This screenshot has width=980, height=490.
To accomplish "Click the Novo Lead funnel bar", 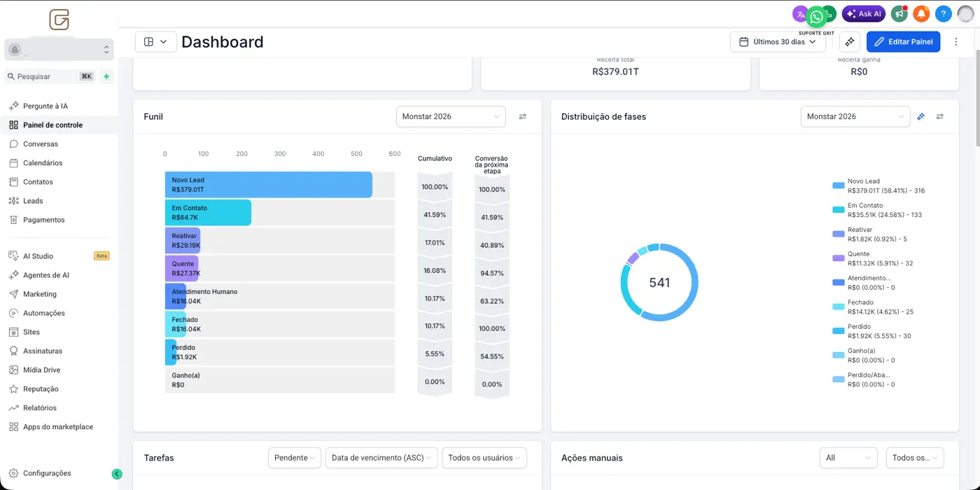I will [x=269, y=185].
